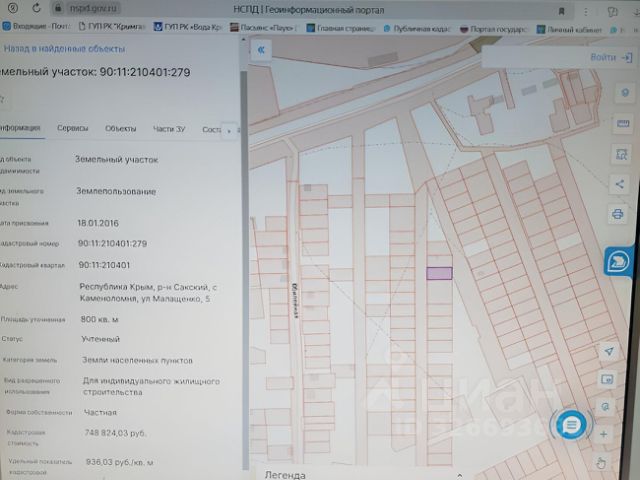Open the map layers icon at top right
Viewport: 640px width, 480px height.
625,93
